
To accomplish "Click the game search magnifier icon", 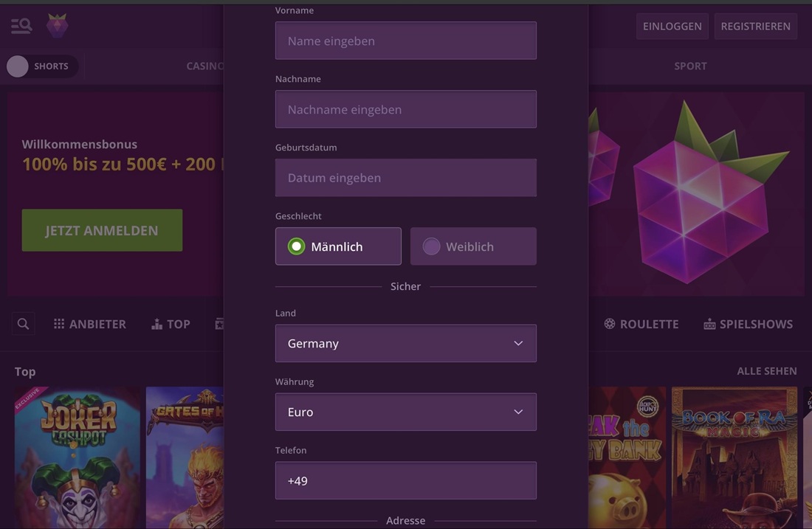I will [24, 324].
